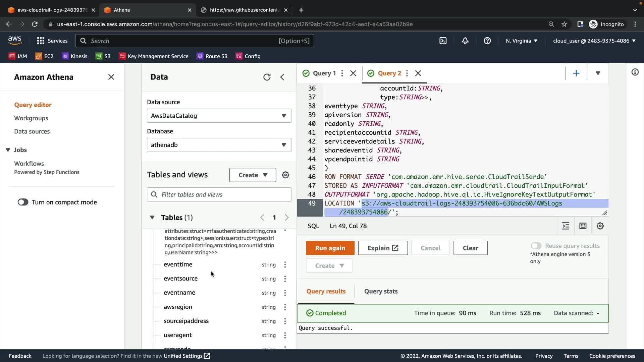Open query editor preferences gear
The width and height of the screenshot is (644, 362).
(600, 226)
